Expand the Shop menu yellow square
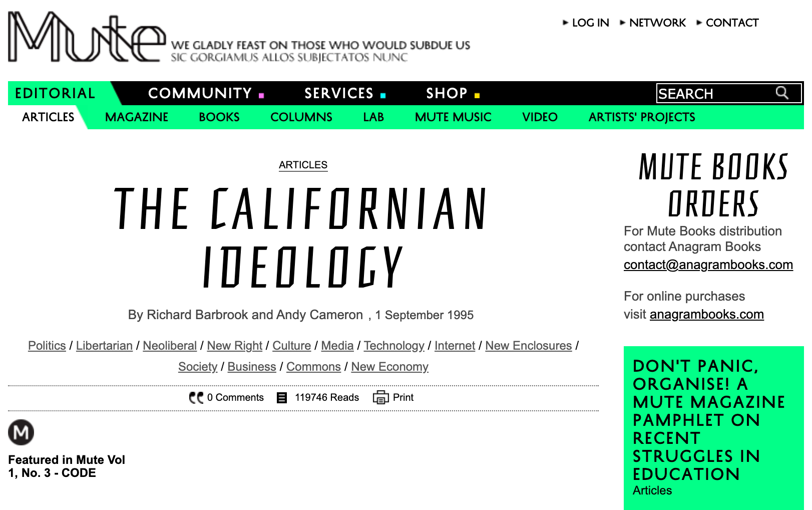The image size is (812, 510). click(x=477, y=95)
